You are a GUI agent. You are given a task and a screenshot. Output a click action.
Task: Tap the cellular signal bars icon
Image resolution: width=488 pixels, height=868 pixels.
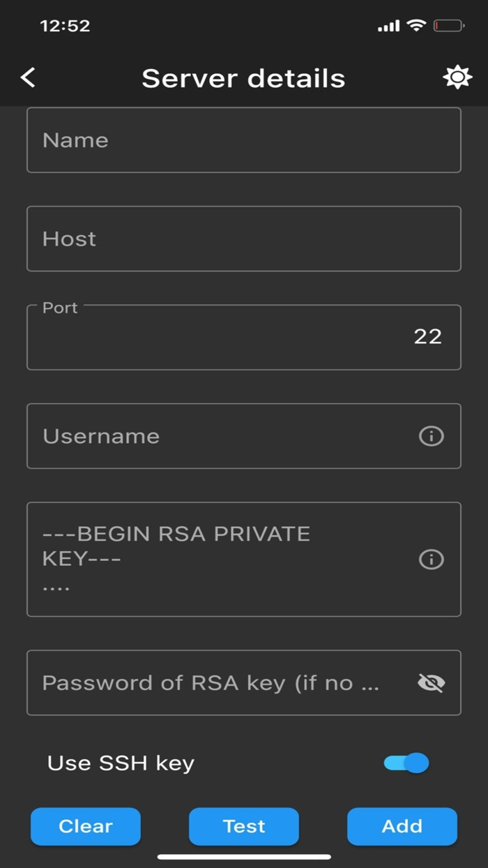[x=389, y=25]
